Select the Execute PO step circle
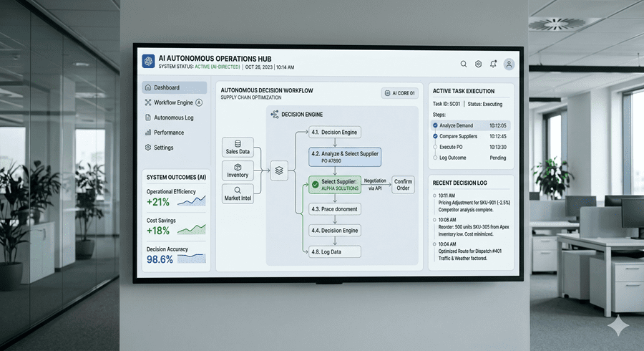 point(435,147)
